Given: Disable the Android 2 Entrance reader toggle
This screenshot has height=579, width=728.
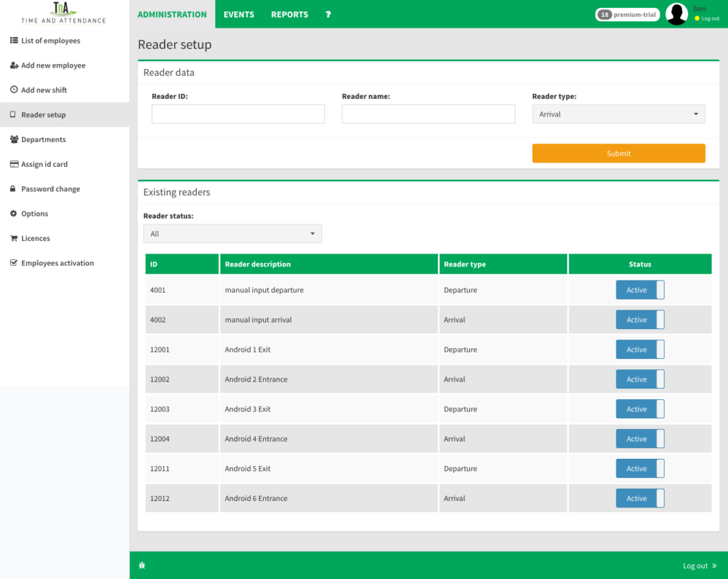Looking at the screenshot, I should point(640,379).
